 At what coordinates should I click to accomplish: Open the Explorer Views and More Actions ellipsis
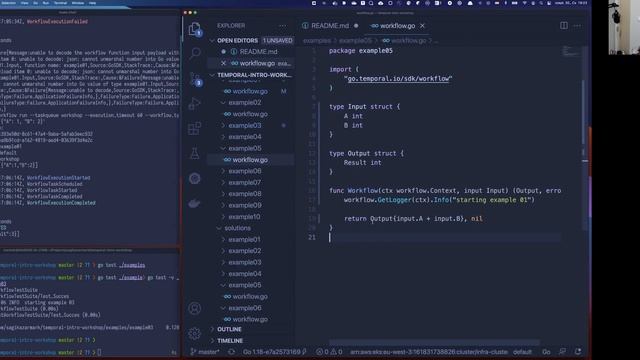282,25
